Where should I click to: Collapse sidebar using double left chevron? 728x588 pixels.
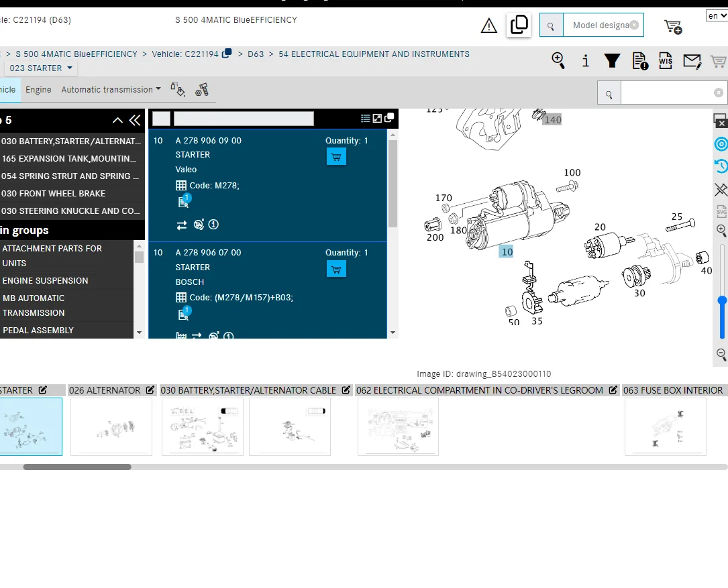point(135,121)
